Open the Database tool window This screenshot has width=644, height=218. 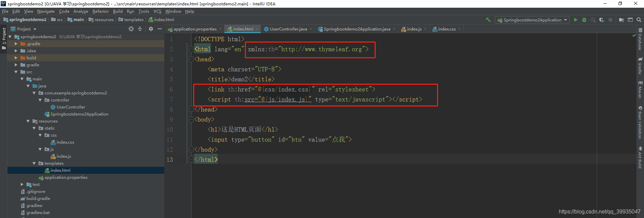click(x=640, y=40)
